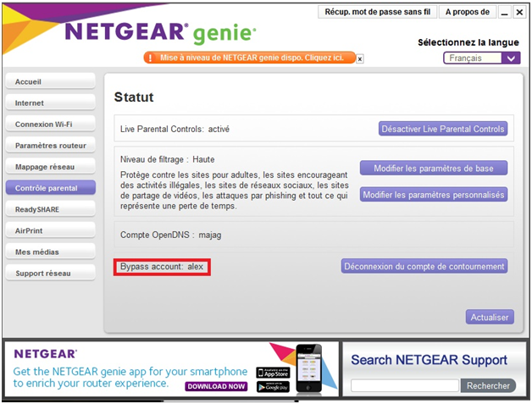Viewport: 532px width, 404px height.
Task: Click the Search NETGEAR Support input field
Action: click(x=405, y=385)
